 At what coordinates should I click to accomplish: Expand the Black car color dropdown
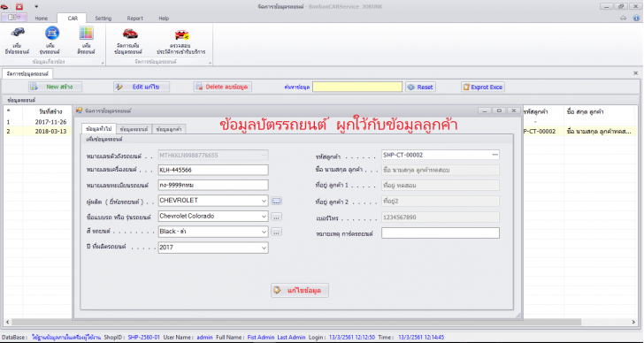point(264,232)
